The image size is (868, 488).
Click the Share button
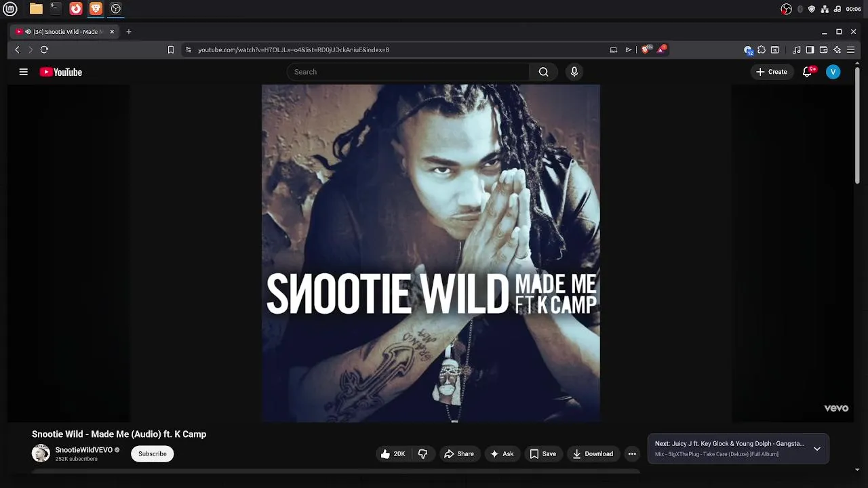pyautogui.click(x=459, y=454)
